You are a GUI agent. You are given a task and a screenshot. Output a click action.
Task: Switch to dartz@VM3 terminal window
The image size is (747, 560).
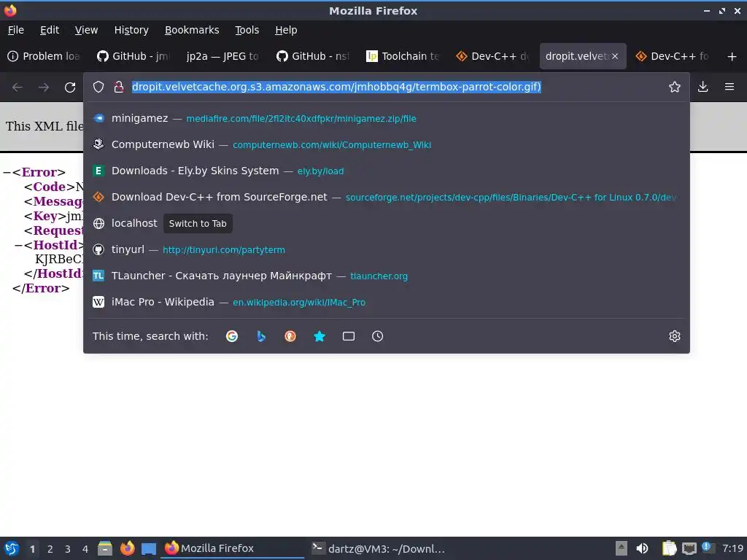[379, 548]
